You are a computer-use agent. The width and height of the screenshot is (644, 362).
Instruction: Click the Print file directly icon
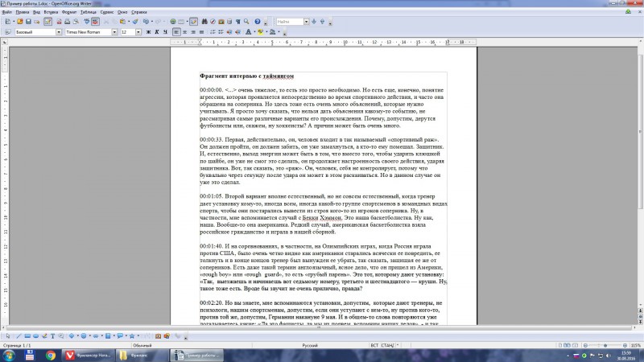(x=68, y=22)
